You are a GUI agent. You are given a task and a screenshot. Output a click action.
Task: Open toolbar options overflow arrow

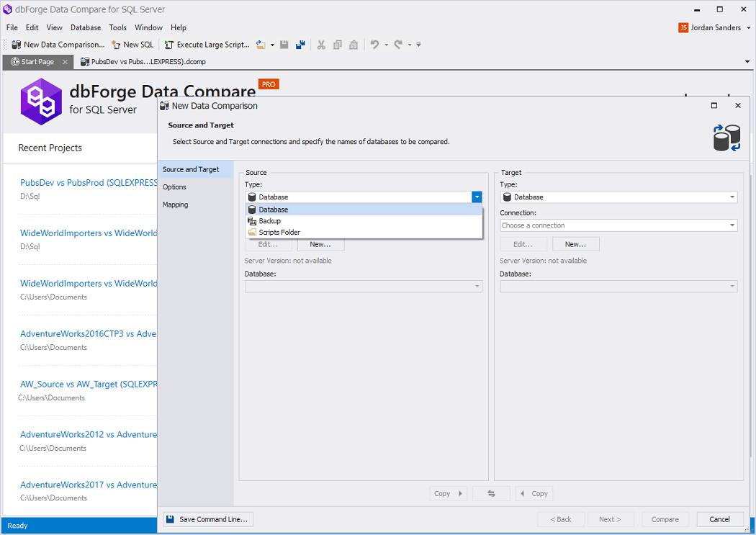tap(418, 45)
